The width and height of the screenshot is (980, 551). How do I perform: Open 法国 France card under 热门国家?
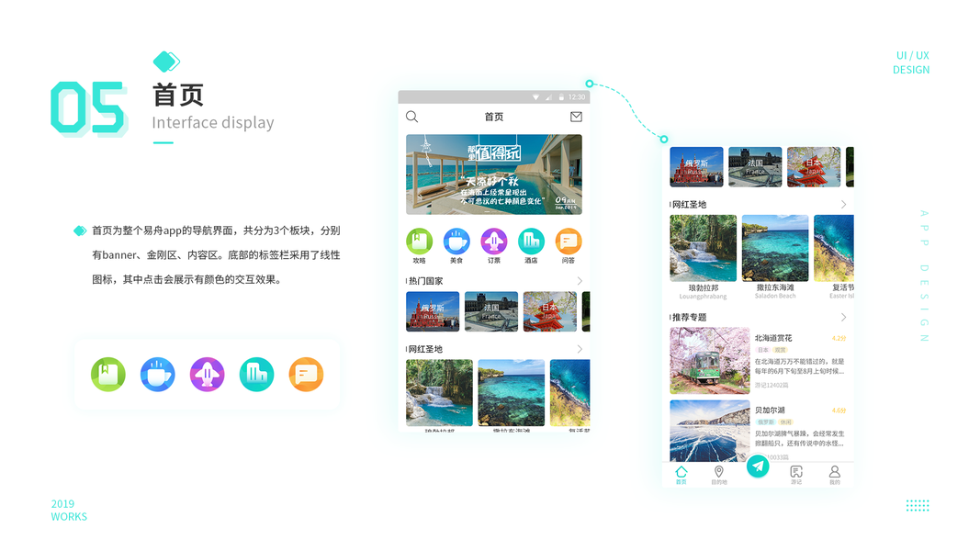(x=491, y=311)
